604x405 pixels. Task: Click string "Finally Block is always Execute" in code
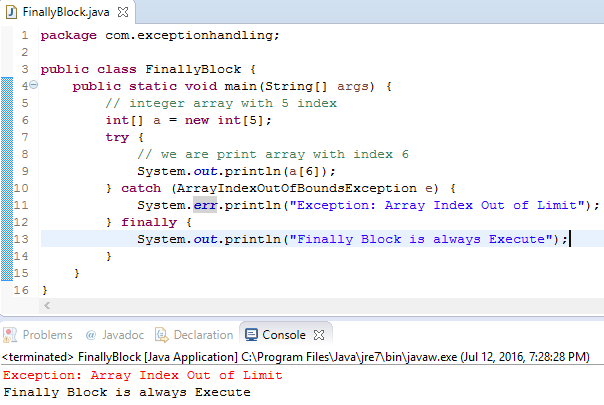click(x=421, y=239)
